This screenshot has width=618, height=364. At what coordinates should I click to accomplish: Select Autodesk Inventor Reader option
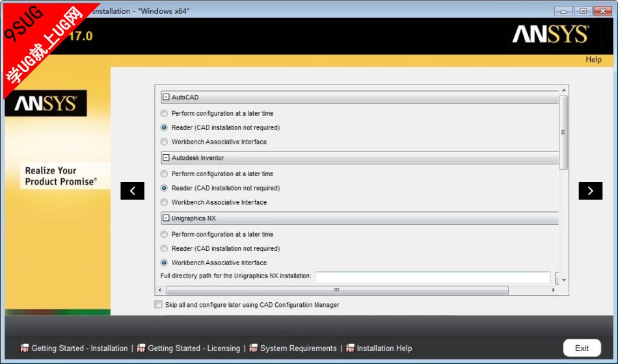[x=164, y=188]
